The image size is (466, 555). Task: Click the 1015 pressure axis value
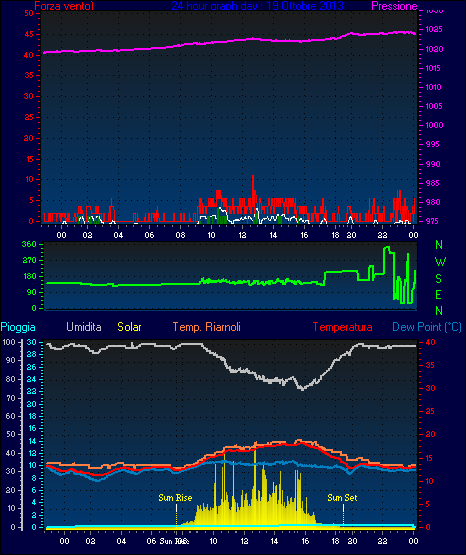[433, 68]
